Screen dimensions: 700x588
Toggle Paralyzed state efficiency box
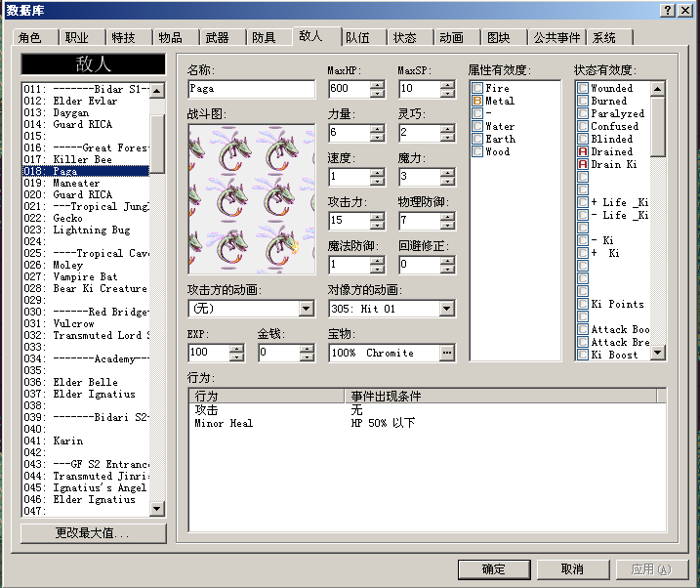coord(583,113)
